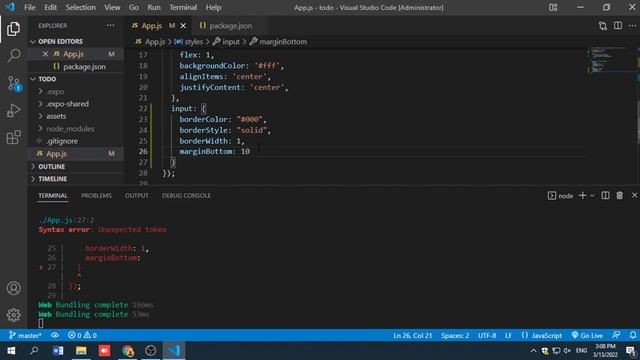Close the terminal panel
The image size is (640, 360).
pos(634,196)
